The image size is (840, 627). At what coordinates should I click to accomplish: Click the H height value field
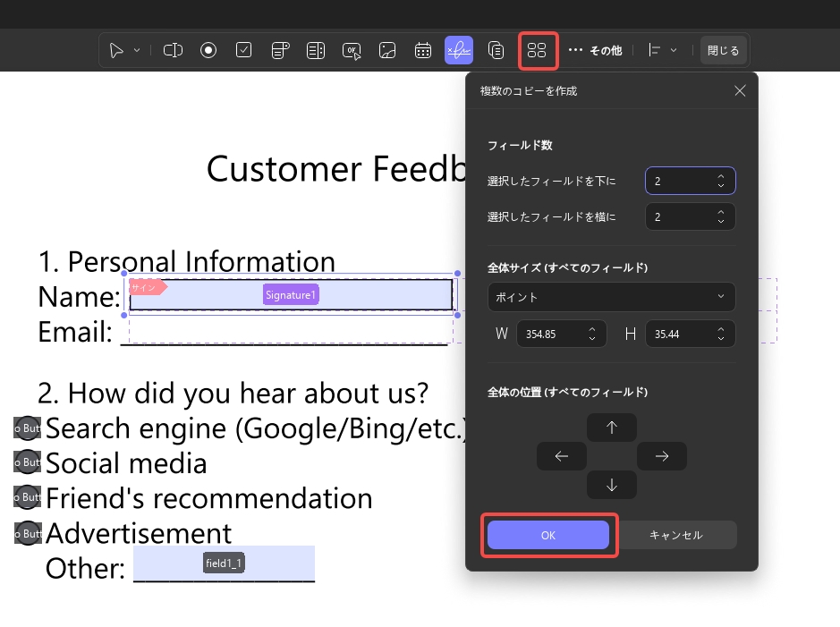click(690, 334)
